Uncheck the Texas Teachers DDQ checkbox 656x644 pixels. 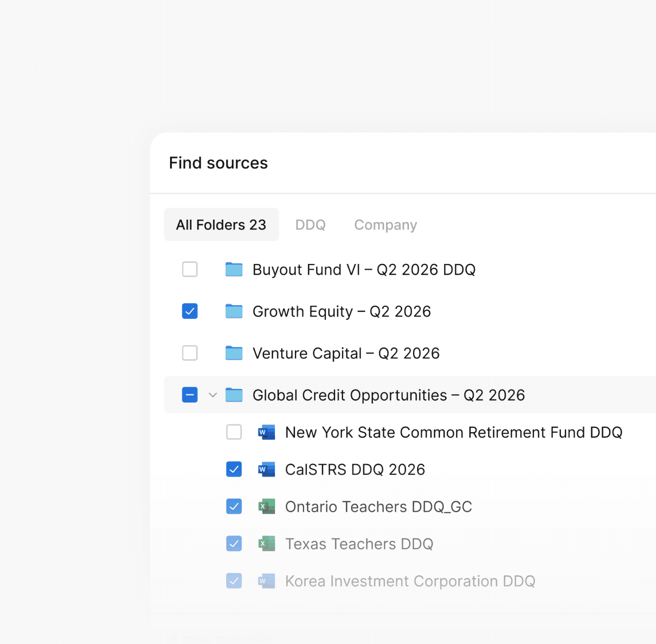pyautogui.click(x=234, y=544)
